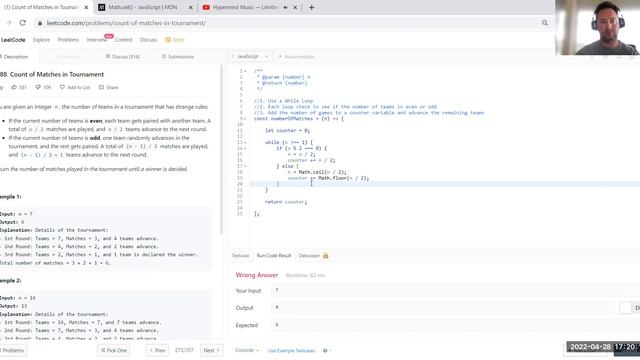Select the Debugger tab
The width and height of the screenshot is (640, 360).
(x=309, y=256)
